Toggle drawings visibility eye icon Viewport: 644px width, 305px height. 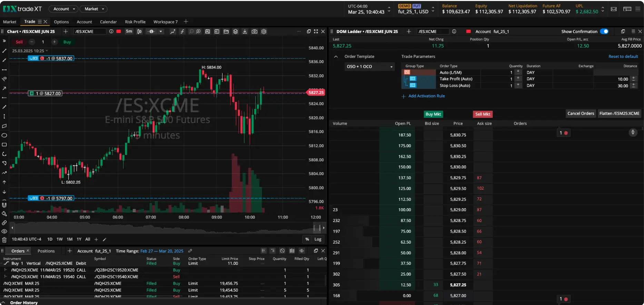(4, 231)
